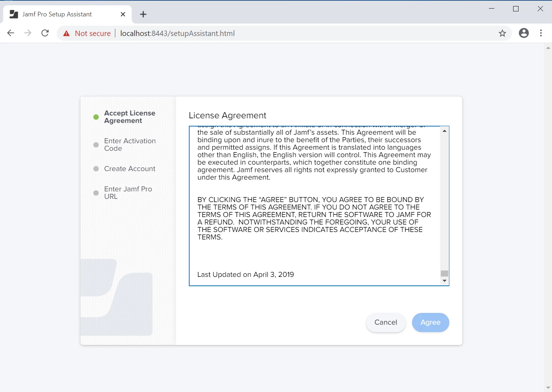Image resolution: width=552 pixels, height=392 pixels.
Task: Go back using the browser back arrow
Action: (11, 33)
